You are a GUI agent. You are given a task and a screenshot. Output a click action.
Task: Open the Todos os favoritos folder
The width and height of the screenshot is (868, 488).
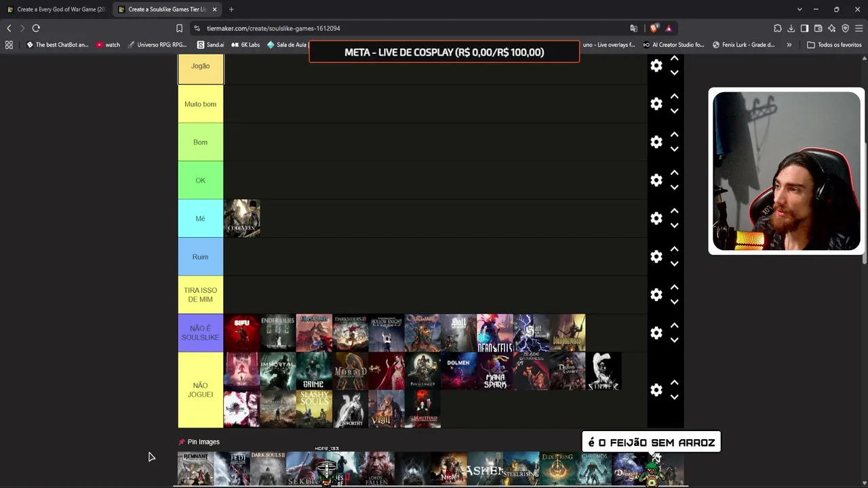coord(834,45)
